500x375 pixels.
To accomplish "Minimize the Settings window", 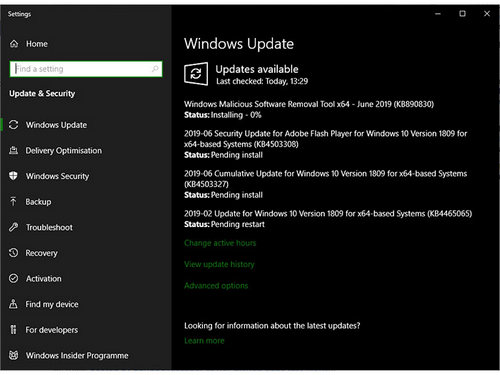I will pos(438,14).
